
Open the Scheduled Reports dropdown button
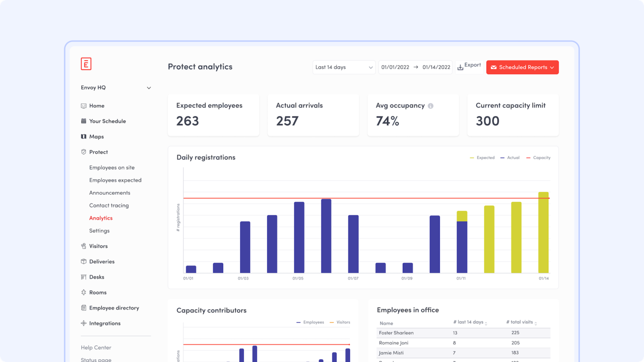tap(522, 67)
